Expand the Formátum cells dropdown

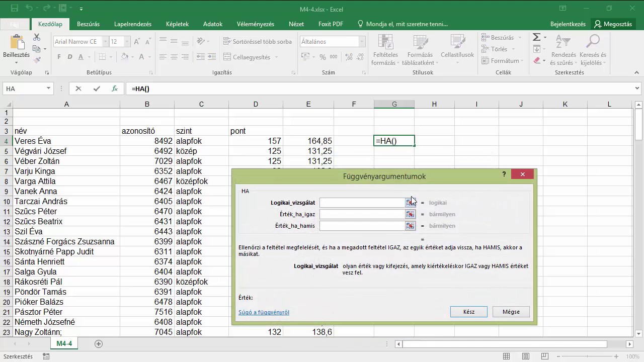click(x=522, y=61)
